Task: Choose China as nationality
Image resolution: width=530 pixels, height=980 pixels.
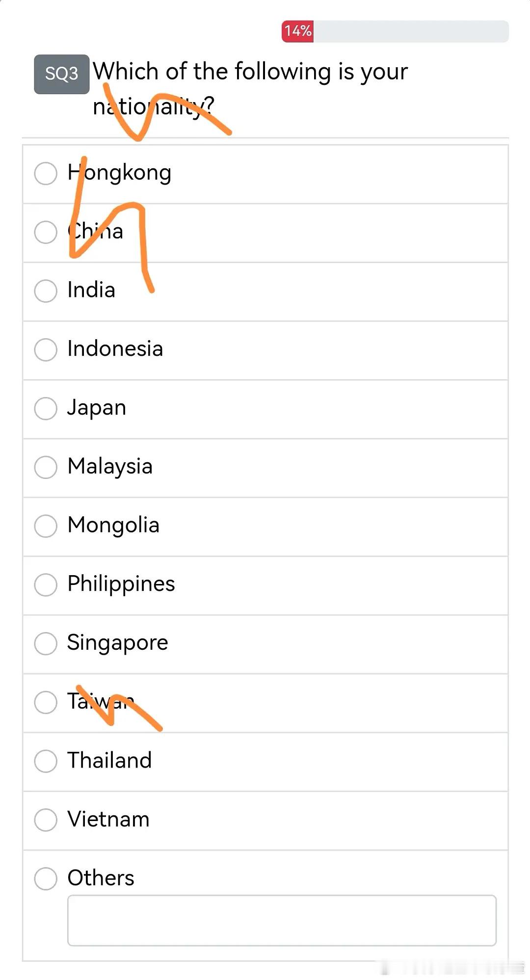Action: (x=46, y=232)
